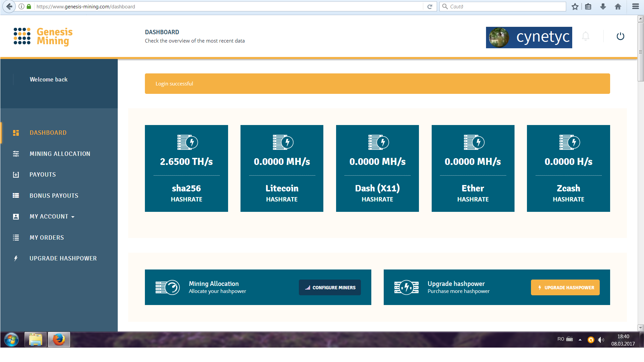Click the Dash (X11) hashrate server icon
644x362 pixels.
point(378,142)
